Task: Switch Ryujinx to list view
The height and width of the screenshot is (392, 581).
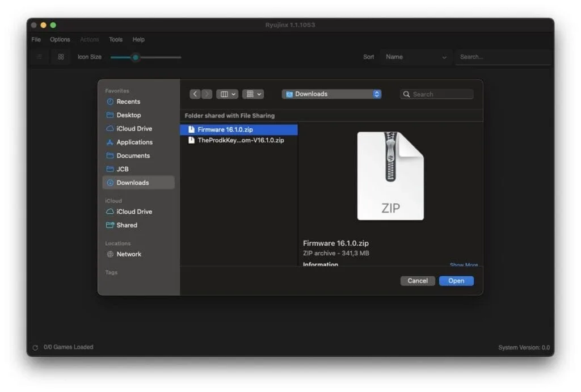Action: [39, 57]
